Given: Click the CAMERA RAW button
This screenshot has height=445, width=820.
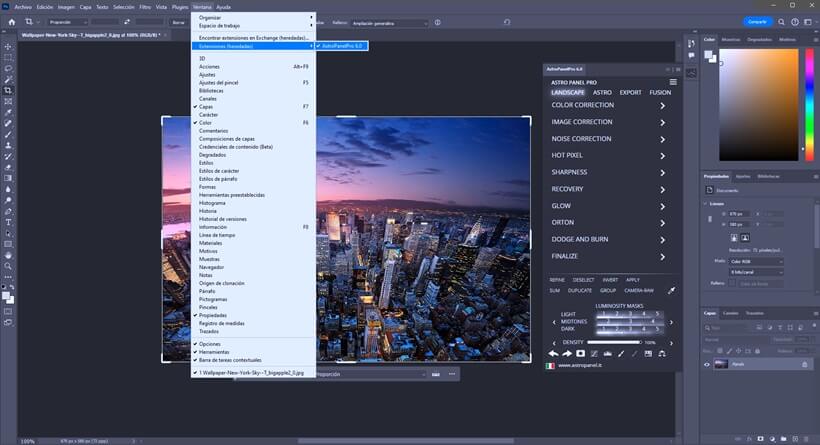Looking at the screenshot, I should (639, 290).
